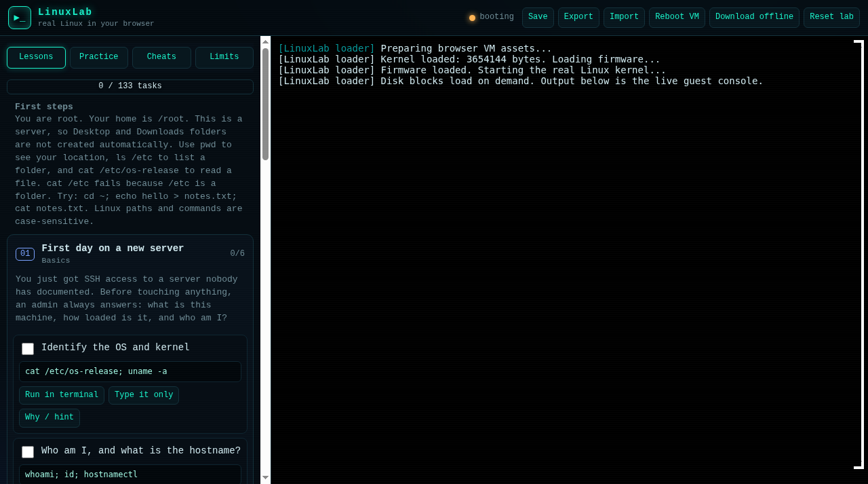
Task: Open the Import option
Action: click(624, 18)
